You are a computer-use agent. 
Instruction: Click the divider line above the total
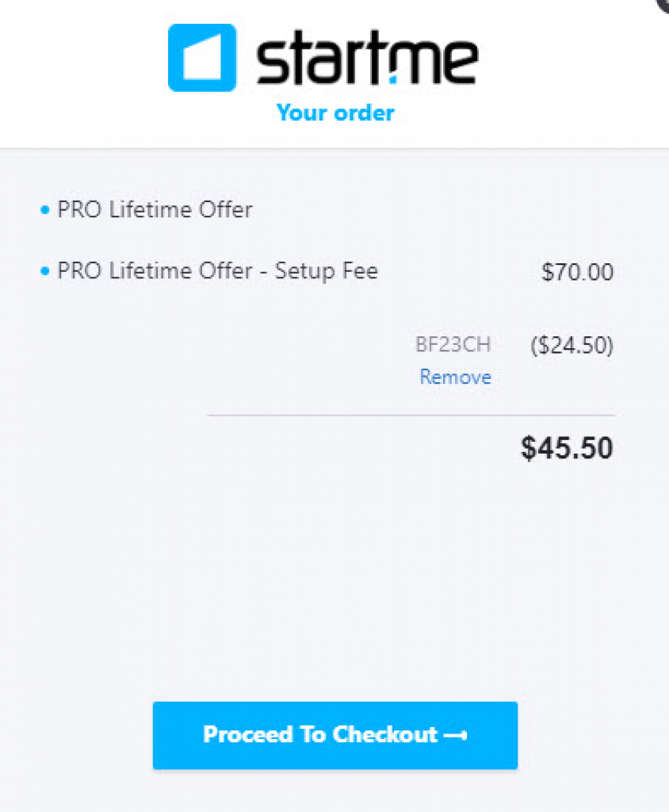pos(411,415)
